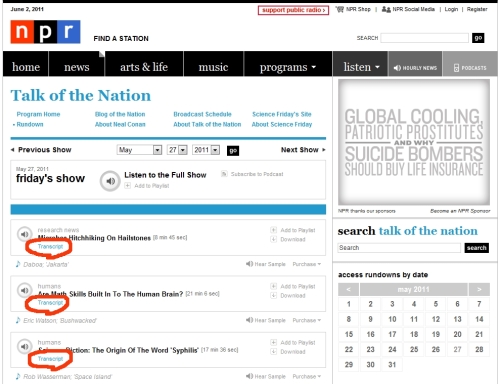500x384 pixels.
Task: Click the Hourly News speaker icon
Action: (397, 68)
